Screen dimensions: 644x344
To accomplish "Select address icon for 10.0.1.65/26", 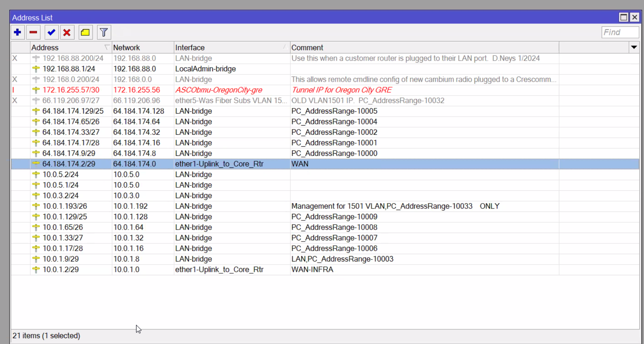I will (x=36, y=227).
